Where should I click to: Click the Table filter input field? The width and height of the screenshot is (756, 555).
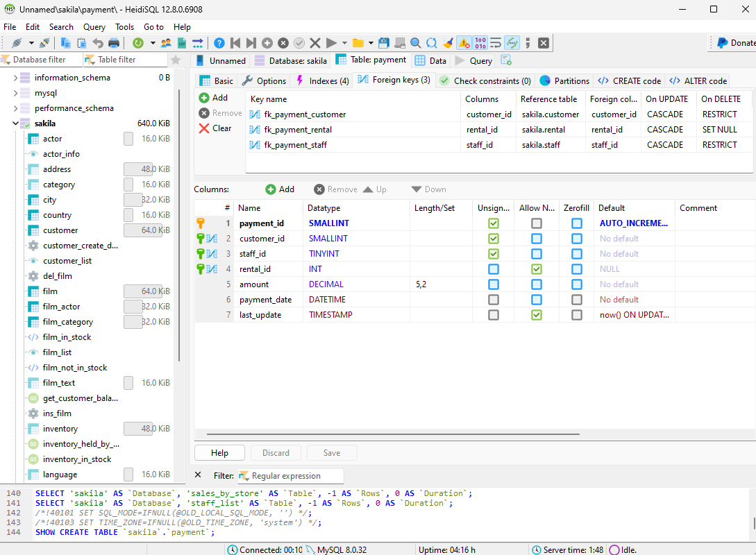pos(125,60)
